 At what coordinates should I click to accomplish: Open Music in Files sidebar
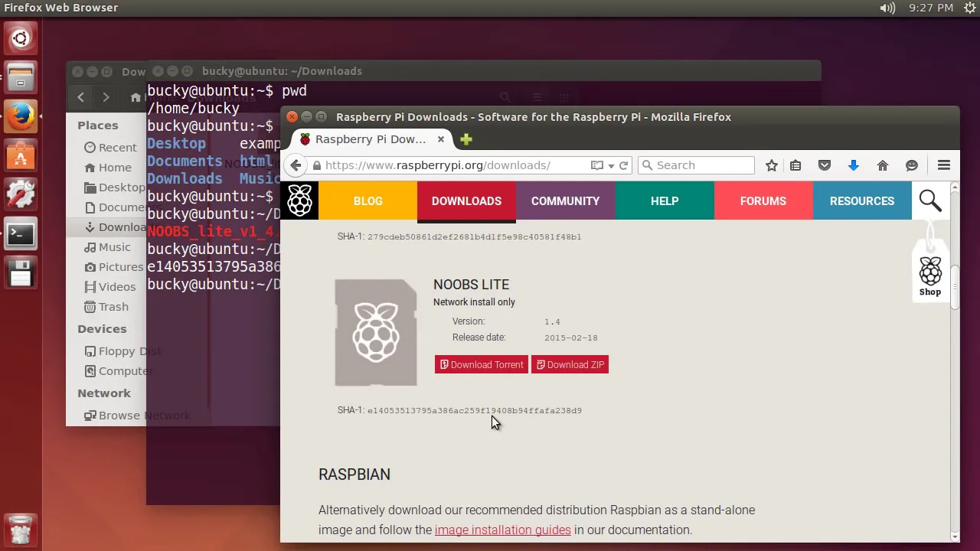[x=107, y=247]
